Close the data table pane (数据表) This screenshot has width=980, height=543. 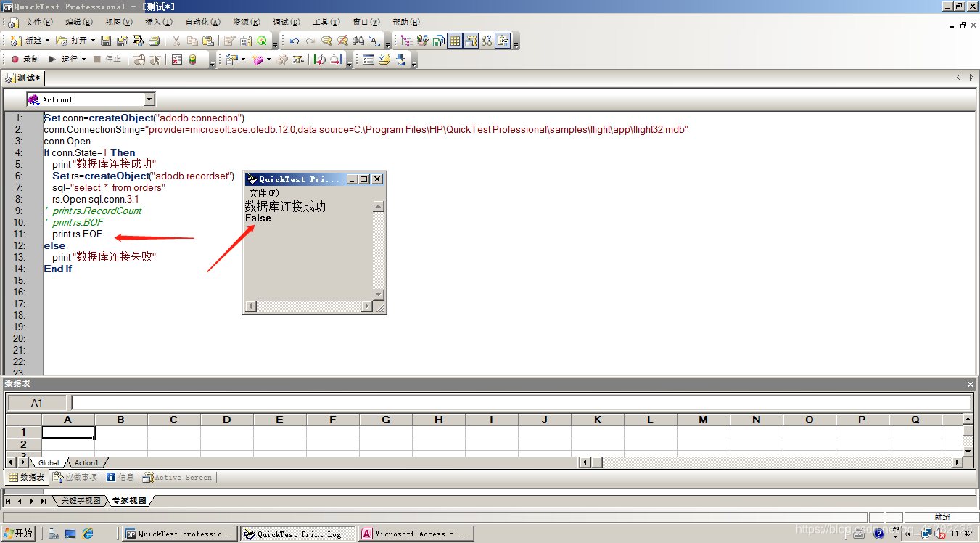[x=971, y=384]
